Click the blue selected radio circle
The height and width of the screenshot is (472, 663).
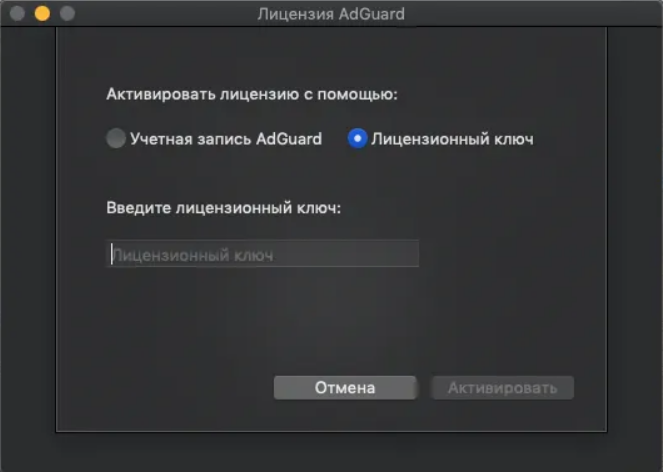tap(357, 138)
